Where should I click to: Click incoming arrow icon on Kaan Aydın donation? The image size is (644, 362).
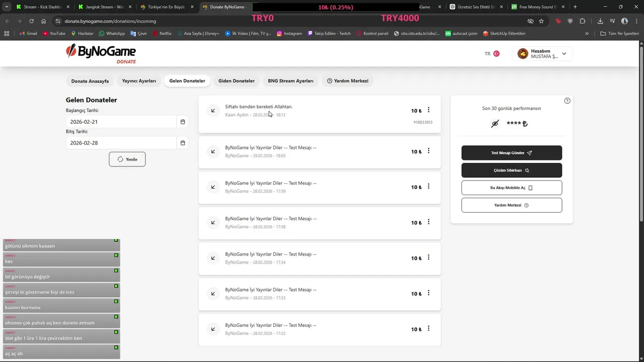click(x=213, y=111)
